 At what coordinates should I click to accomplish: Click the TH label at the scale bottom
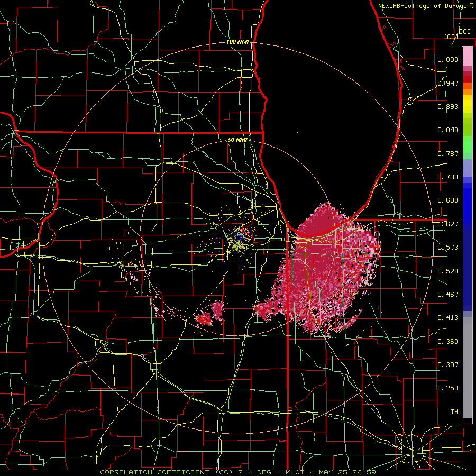[x=454, y=412]
